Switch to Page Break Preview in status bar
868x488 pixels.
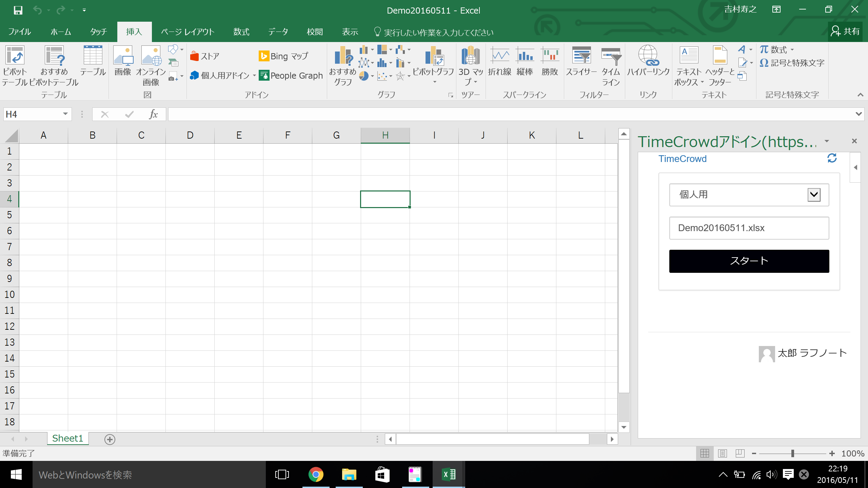pyautogui.click(x=740, y=453)
